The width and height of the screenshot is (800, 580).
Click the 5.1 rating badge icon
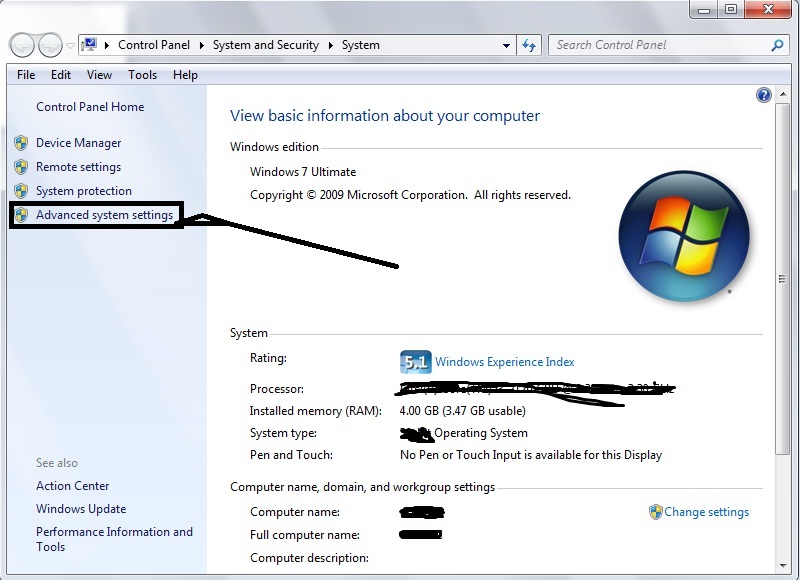click(x=415, y=362)
